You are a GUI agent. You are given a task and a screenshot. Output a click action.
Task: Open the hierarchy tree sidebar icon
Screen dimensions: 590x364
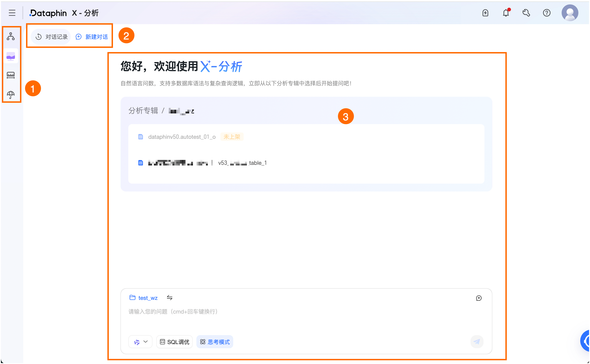(x=11, y=36)
